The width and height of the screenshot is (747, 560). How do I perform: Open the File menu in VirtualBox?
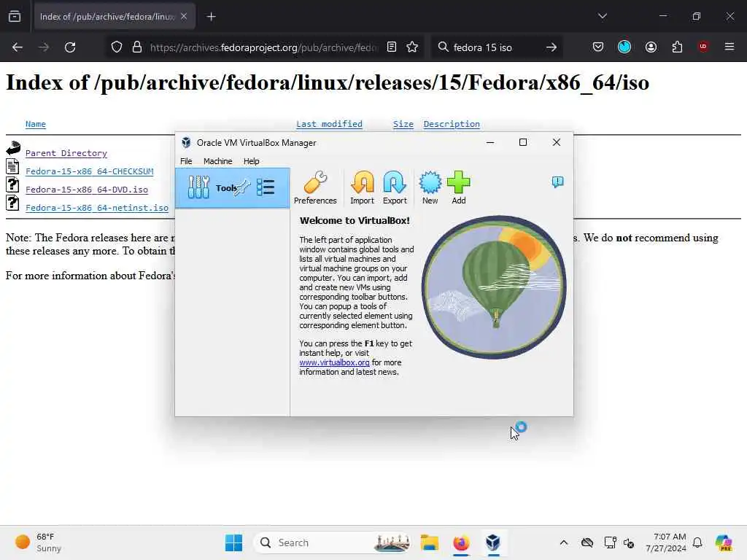pyautogui.click(x=186, y=161)
